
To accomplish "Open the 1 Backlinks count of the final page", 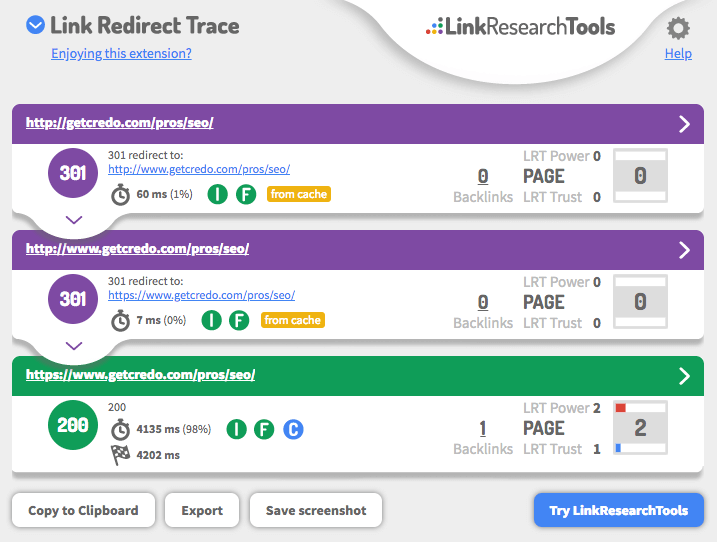I will [x=483, y=429].
